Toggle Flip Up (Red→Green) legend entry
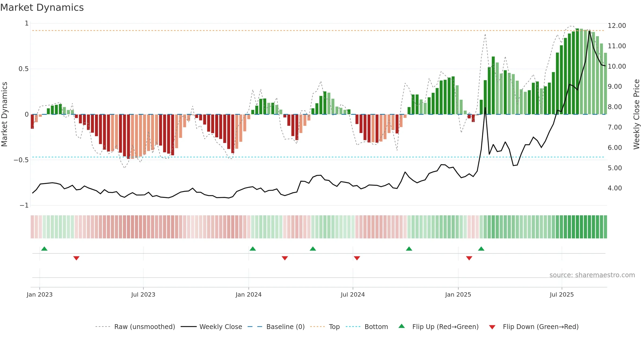Image resolution: width=644 pixels, height=362 pixels. coord(438,327)
